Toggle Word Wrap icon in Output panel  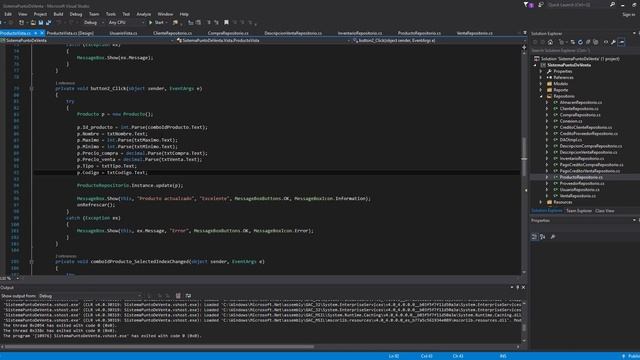click(188, 296)
